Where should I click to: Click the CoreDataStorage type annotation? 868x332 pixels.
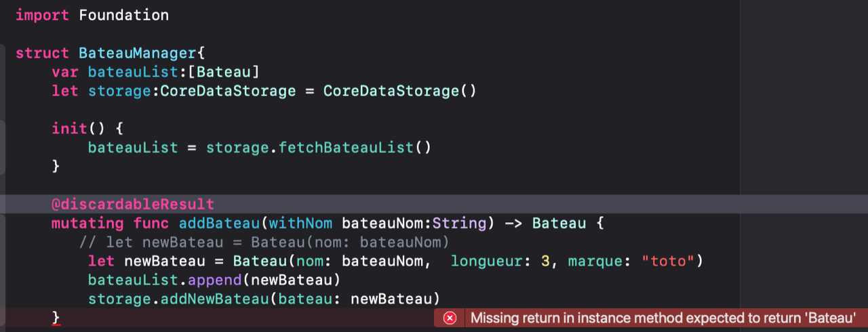point(228,91)
